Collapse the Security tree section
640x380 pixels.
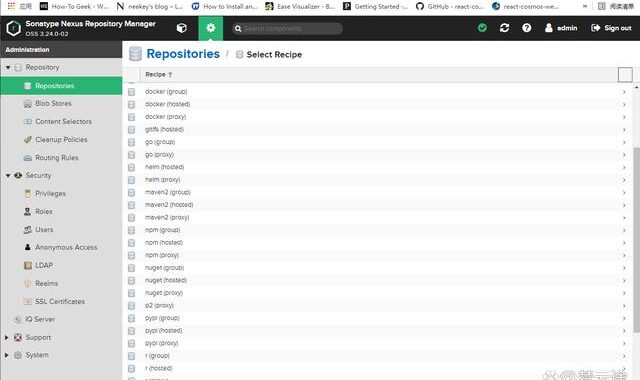[x=8, y=176]
